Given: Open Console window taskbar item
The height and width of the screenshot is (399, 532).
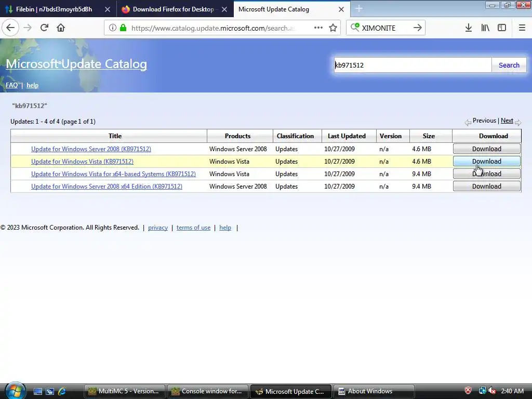Looking at the screenshot, I should pos(207,391).
